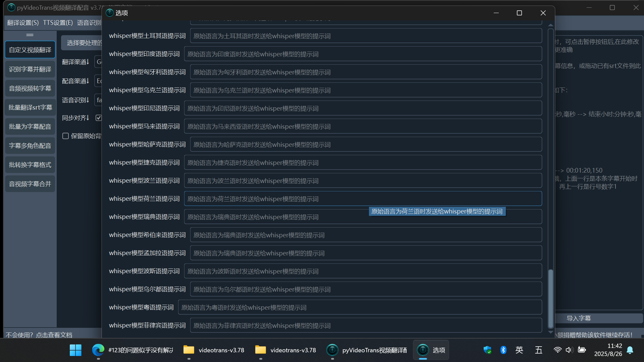644x362 pixels.
Task: Open the 语音识别 menu in menu bar
Action: (89, 22)
